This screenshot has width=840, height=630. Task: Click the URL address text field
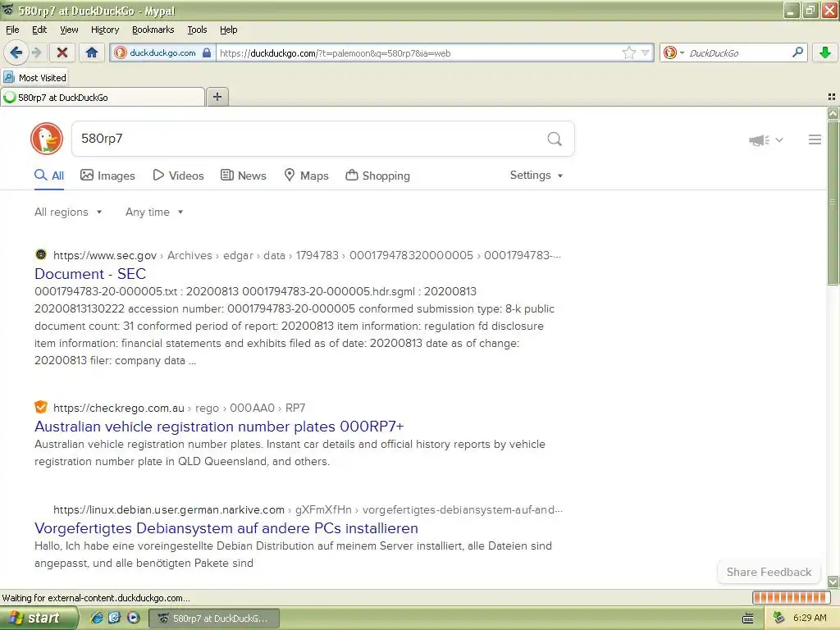(418, 53)
